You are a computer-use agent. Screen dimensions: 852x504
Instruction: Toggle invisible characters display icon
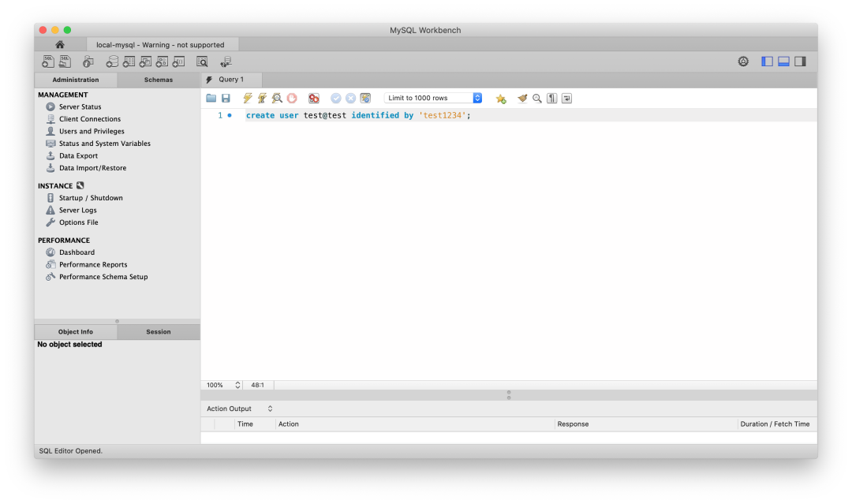(x=552, y=99)
